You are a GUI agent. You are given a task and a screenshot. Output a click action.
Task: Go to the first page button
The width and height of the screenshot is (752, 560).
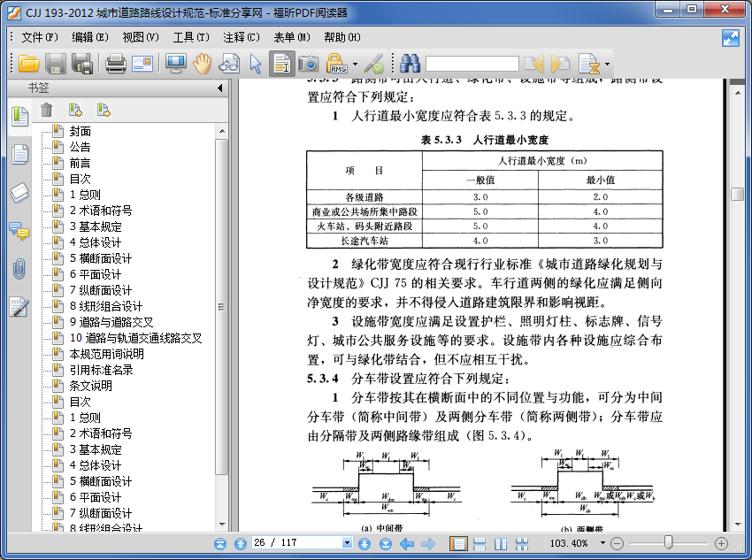220,543
